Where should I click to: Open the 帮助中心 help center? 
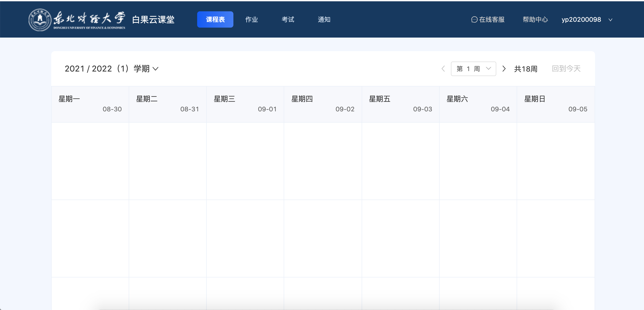click(x=535, y=19)
